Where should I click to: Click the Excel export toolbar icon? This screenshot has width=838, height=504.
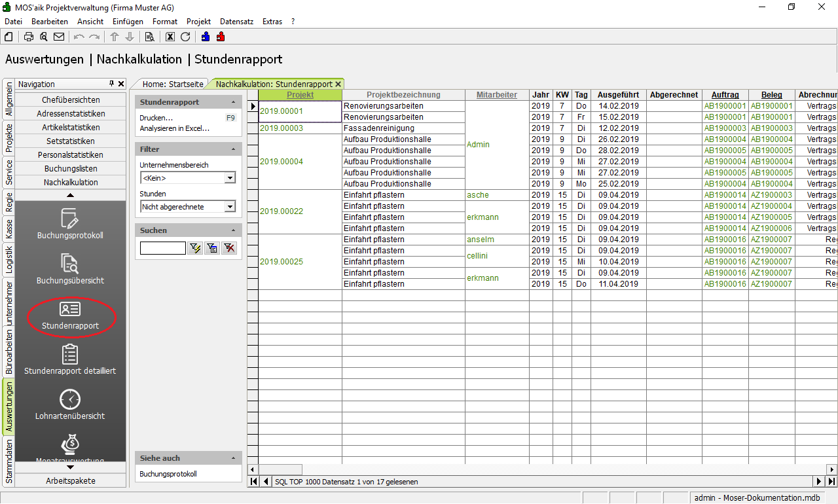pyautogui.click(x=170, y=37)
